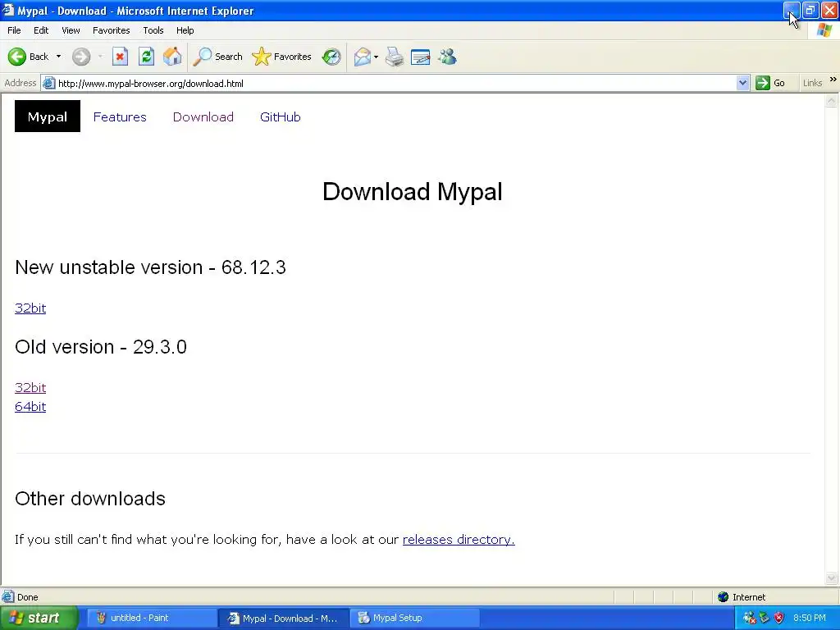
Task: Click the greyed Forward arrow button
Action: coord(81,57)
